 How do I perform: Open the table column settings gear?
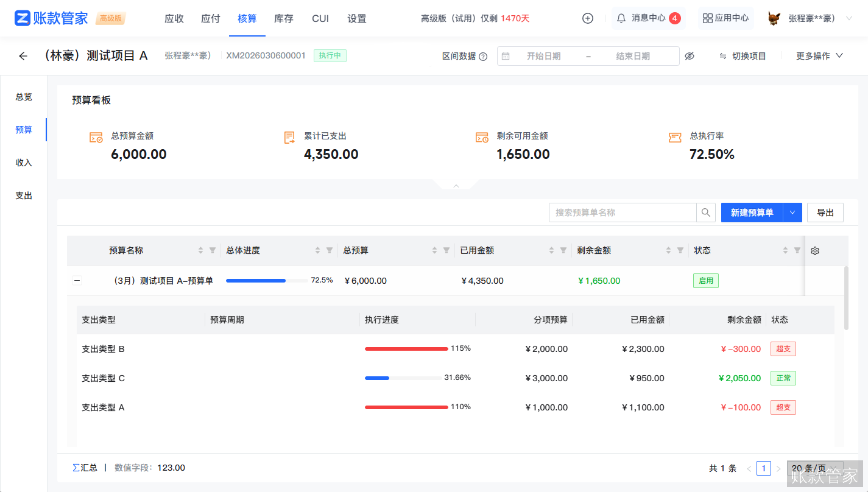(x=814, y=250)
